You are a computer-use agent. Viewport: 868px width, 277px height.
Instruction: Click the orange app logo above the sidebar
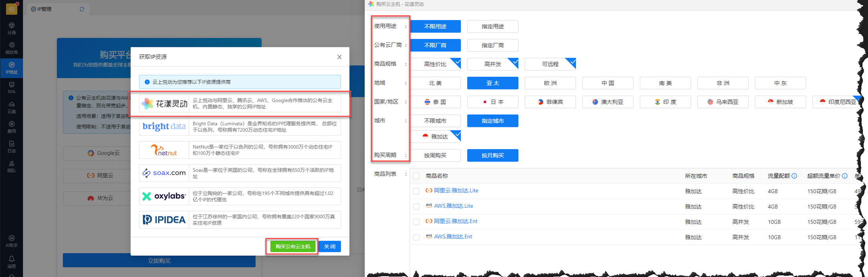(x=11, y=9)
